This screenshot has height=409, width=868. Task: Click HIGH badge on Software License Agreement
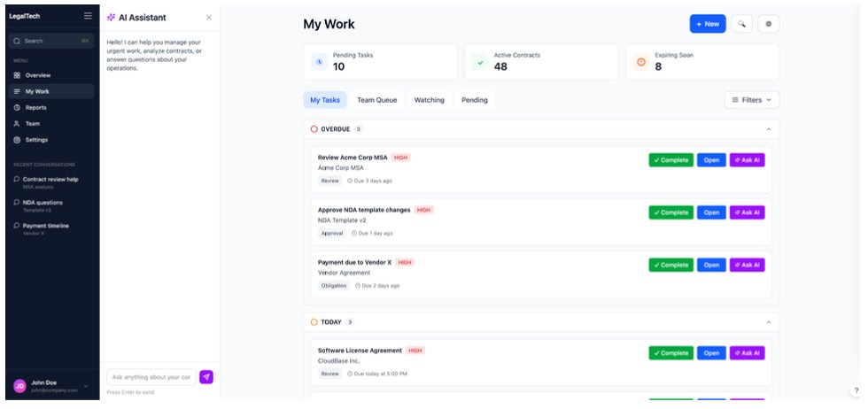click(x=415, y=351)
